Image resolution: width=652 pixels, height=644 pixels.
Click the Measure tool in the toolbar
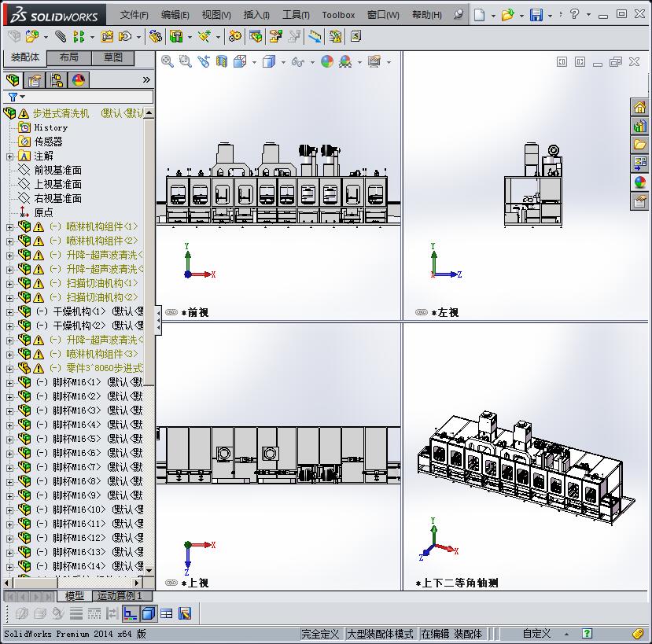click(315, 36)
